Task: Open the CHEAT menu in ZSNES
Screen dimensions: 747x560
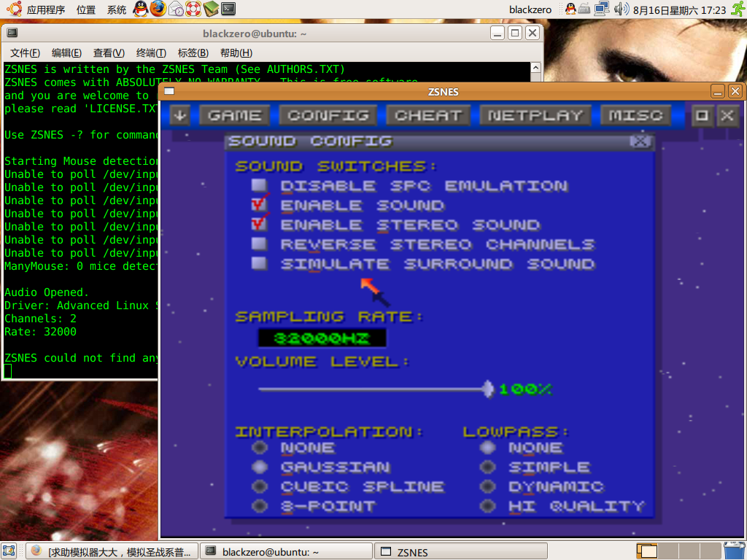Action: click(428, 116)
